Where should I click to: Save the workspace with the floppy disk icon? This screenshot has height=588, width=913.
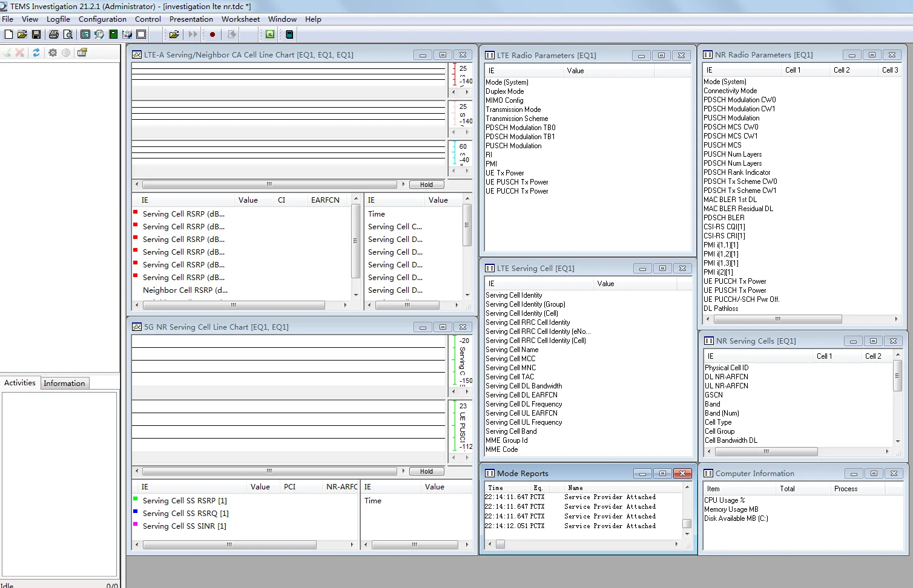tap(36, 34)
